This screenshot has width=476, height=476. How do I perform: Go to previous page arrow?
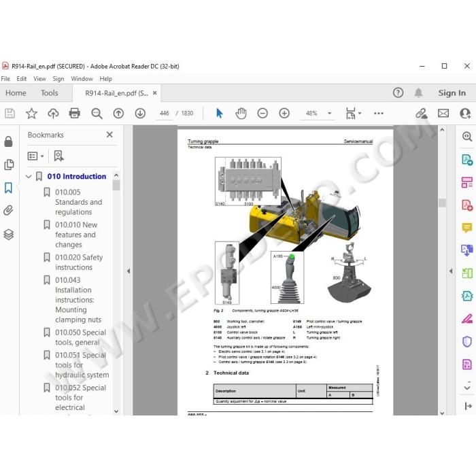118,114
